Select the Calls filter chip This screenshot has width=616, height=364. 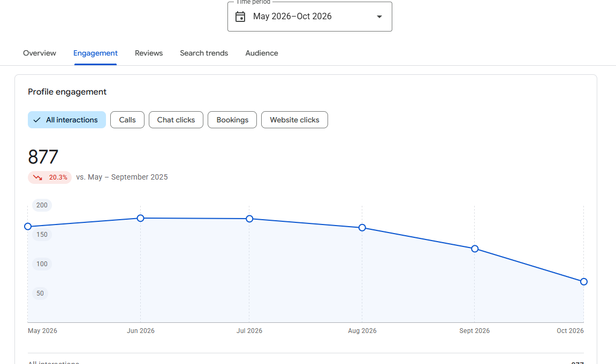pos(127,120)
